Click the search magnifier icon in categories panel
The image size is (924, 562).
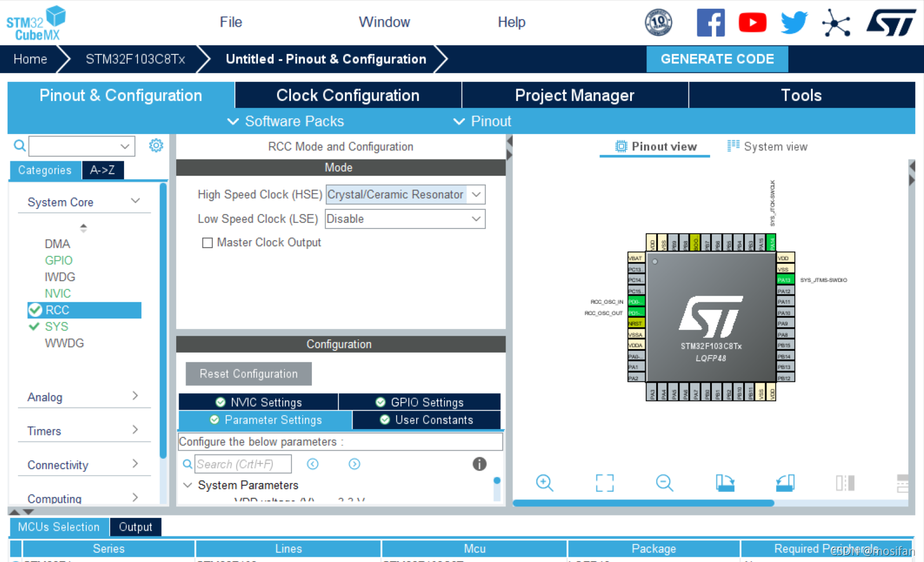click(20, 146)
